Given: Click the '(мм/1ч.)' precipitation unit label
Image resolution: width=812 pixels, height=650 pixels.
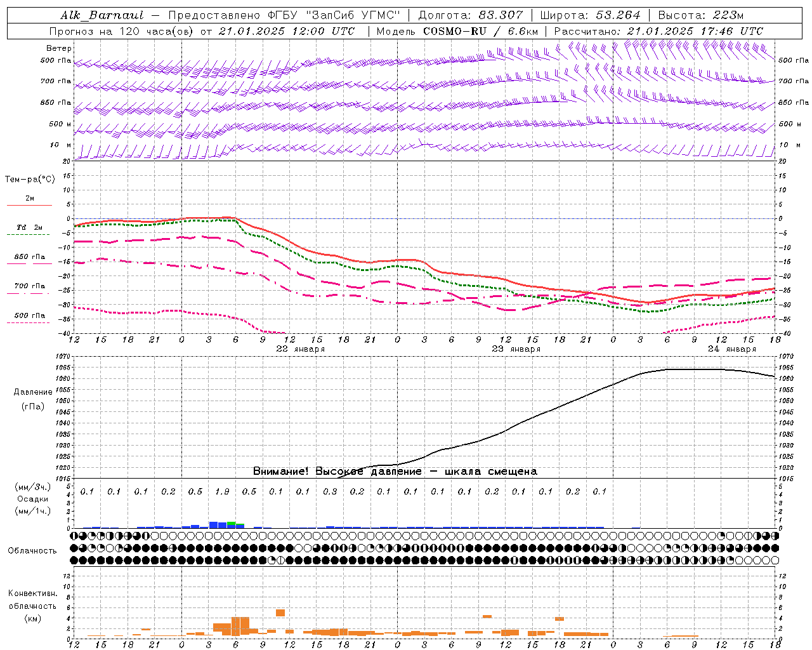Looking at the screenshot, I should [33, 511].
